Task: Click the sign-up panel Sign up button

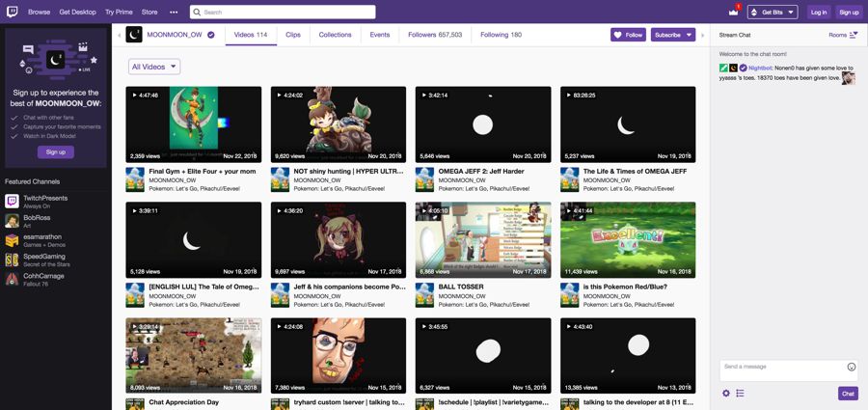Action: pyautogui.click(x=55, y=151)
